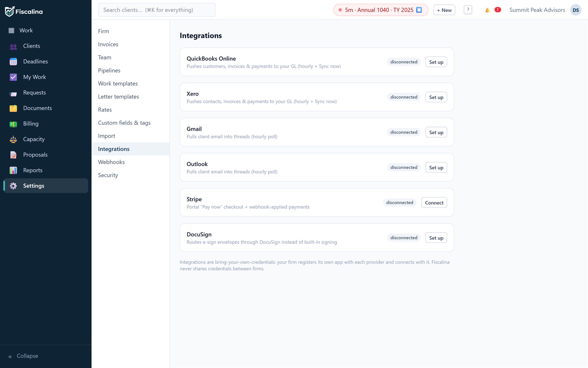Click Gmail's disconnected status badge
Viewport: 588px width, 368px height.
tap(404, 132)
